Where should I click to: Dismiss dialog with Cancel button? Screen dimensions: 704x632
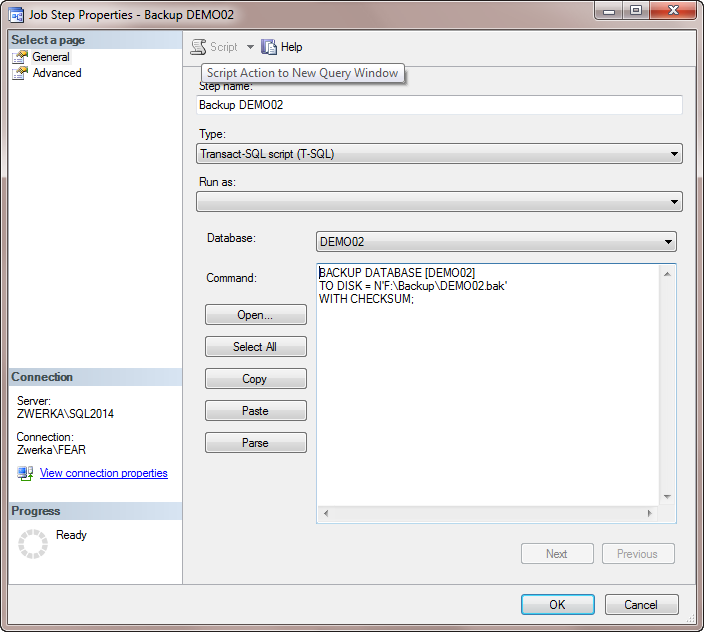point(641,605)
